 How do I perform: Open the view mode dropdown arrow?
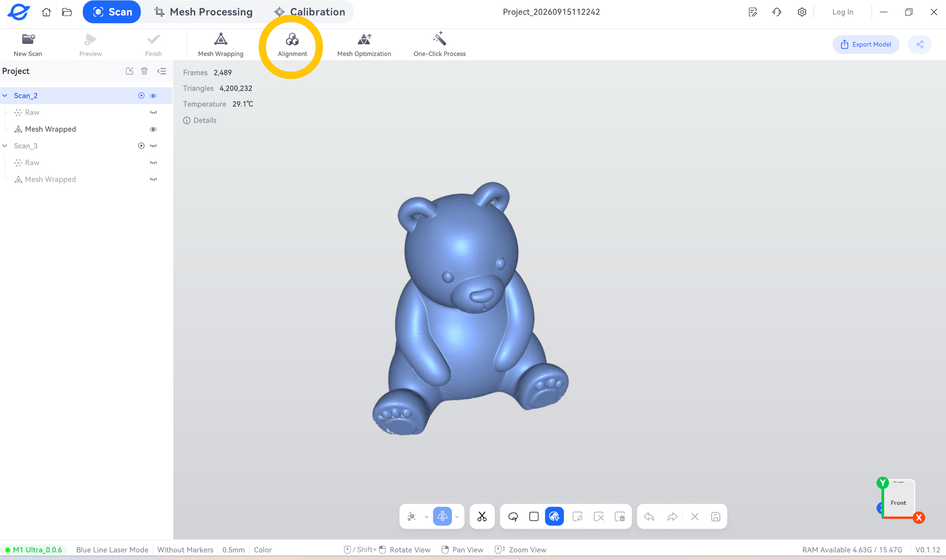[x=457, y=517]
